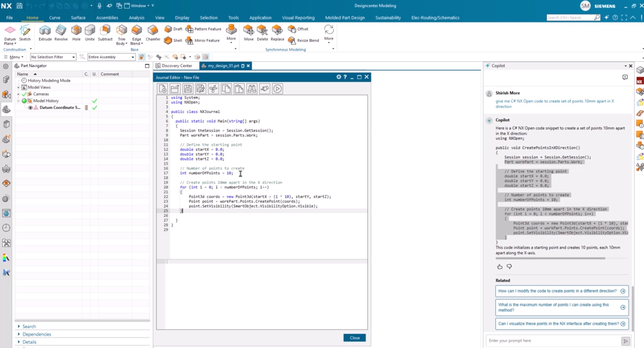Click the Close button in Journal Editor
This screenshot has height=348, width=644.
click(x=354, y=338)
